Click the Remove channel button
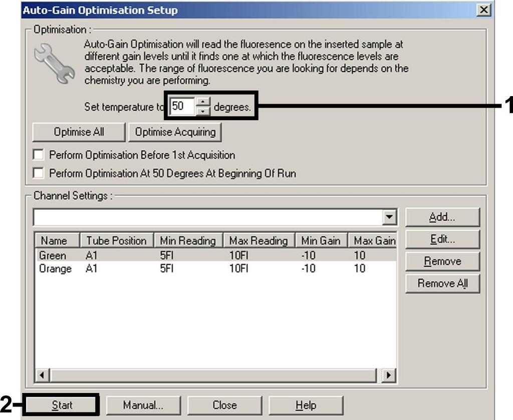The width and height of the screenshot is (513, 420). click(x=442, y=261)
